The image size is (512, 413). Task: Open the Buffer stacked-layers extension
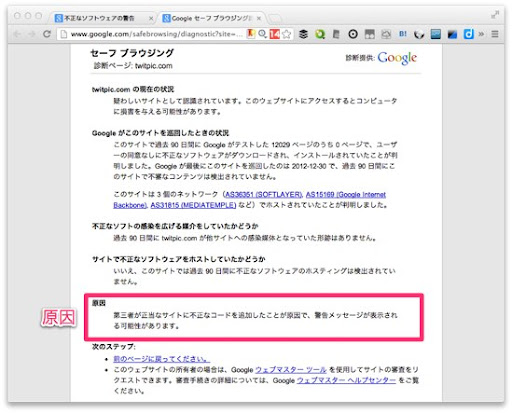pyautogui.click(x=303, y=34)
